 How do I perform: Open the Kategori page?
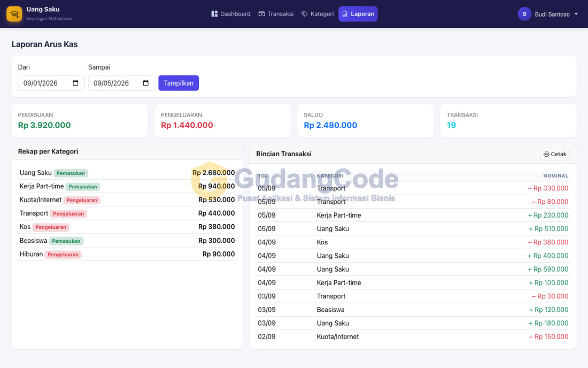pyautogui.click(x=318, y=14)
